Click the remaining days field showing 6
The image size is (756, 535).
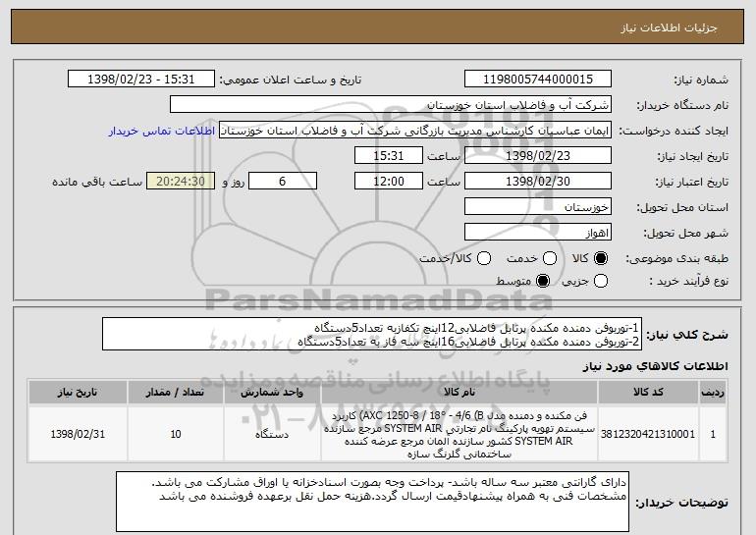pos(283,182)
